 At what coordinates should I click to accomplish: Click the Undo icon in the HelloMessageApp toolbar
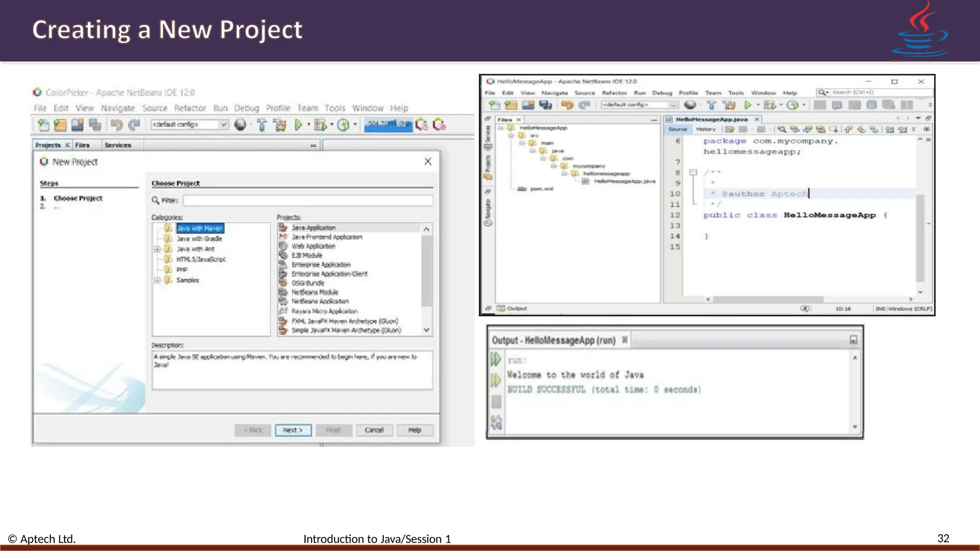click(x=568, y=105)
